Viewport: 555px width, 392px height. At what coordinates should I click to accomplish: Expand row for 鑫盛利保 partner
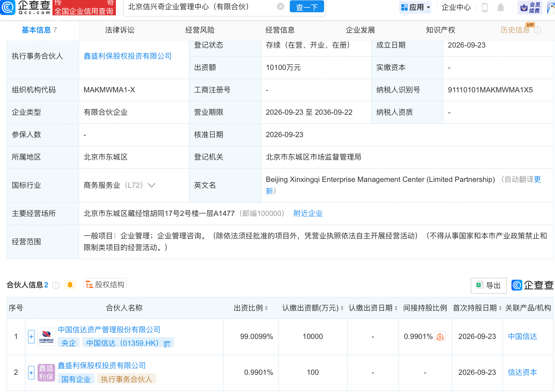tap(31, 373)
